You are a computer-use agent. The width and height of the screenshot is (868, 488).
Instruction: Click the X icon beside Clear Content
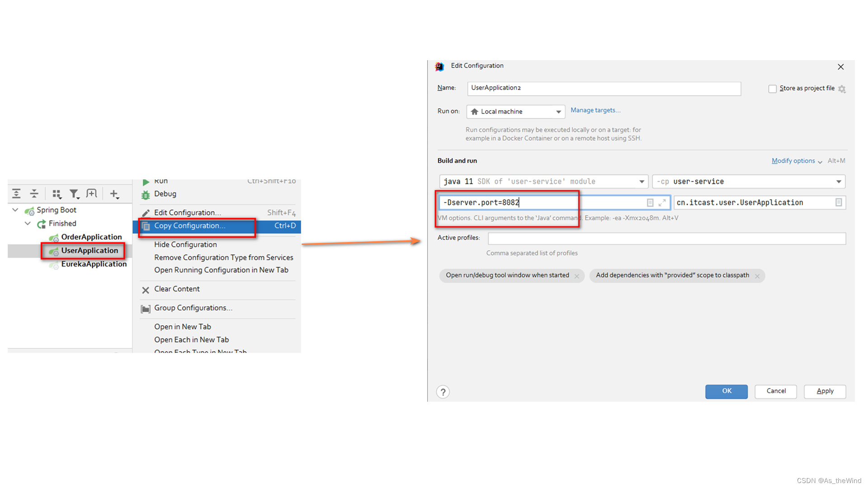point(146,290)
